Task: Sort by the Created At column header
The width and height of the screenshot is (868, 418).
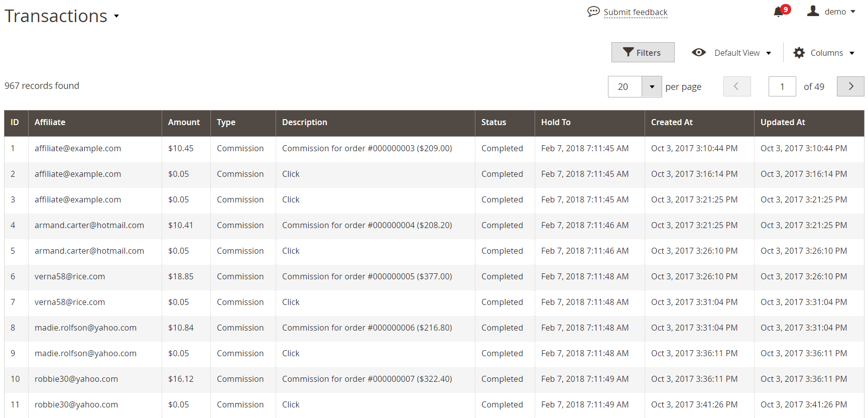Action: coord(699,123)
